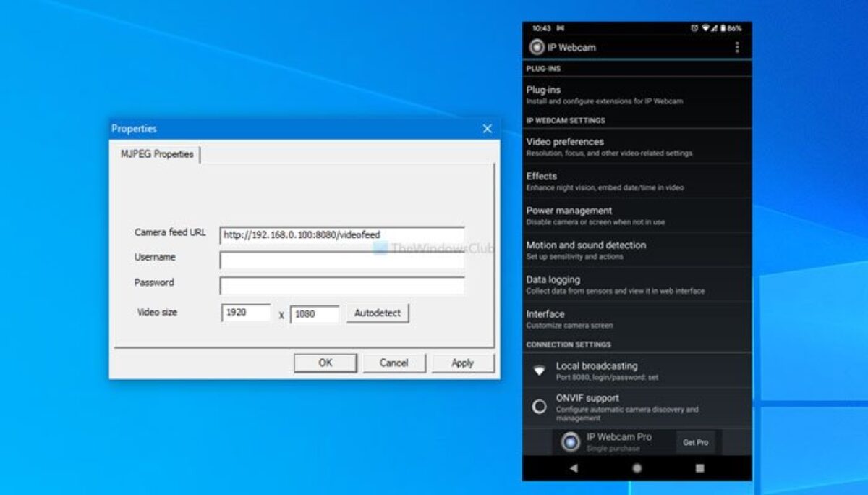Tap the IP Webcam Pro camera icon
The image size is (868, 495).
[x=571, y=441]
